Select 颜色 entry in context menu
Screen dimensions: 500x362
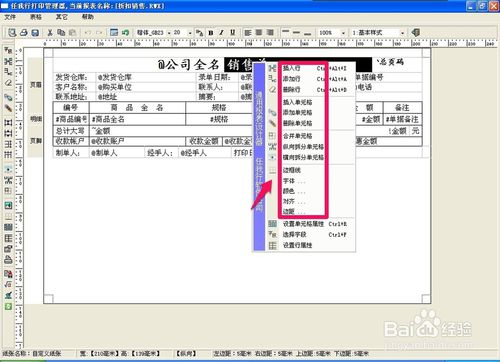[289, 191]
